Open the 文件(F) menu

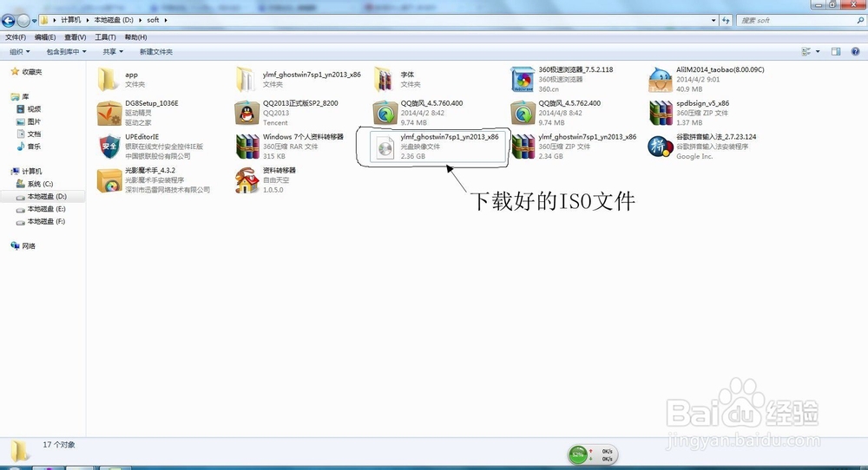(x=16, y=37)
